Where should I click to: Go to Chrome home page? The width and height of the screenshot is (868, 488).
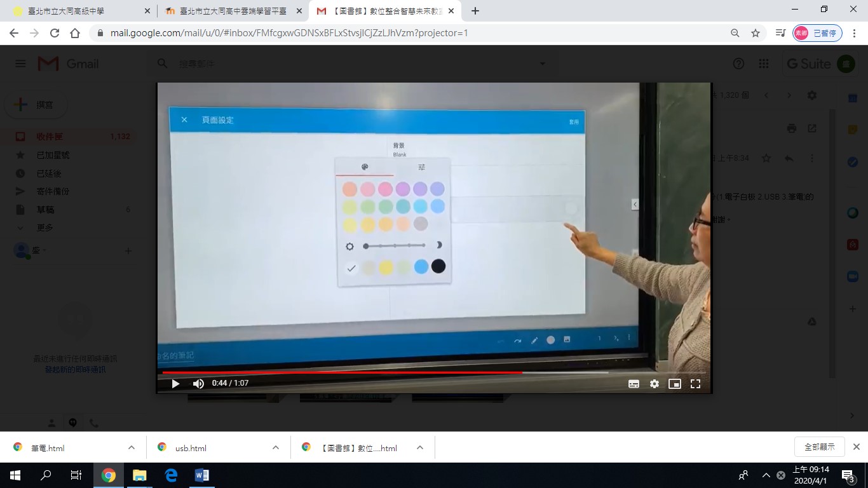pyautogui.click(x=75, y=33)
